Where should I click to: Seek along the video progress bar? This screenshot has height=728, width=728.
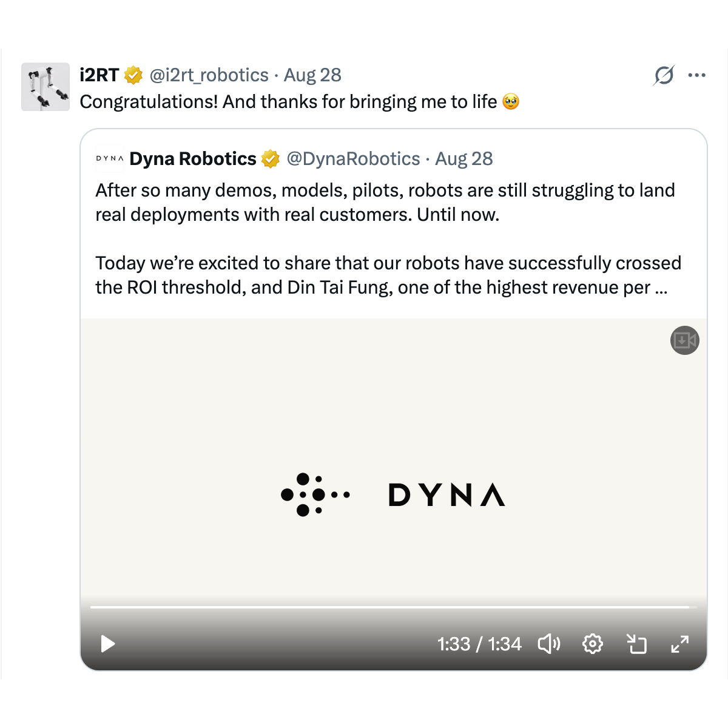(389, 607)
